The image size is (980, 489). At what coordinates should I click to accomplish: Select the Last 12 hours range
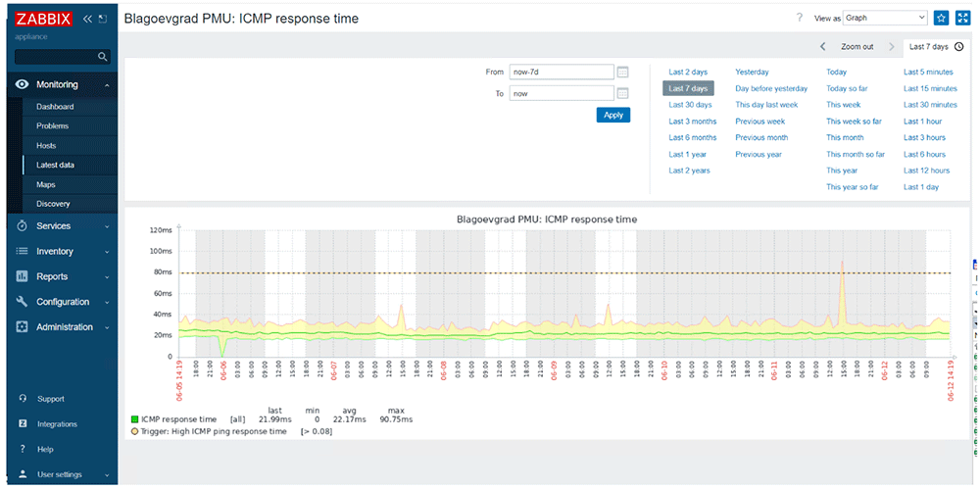926,171
